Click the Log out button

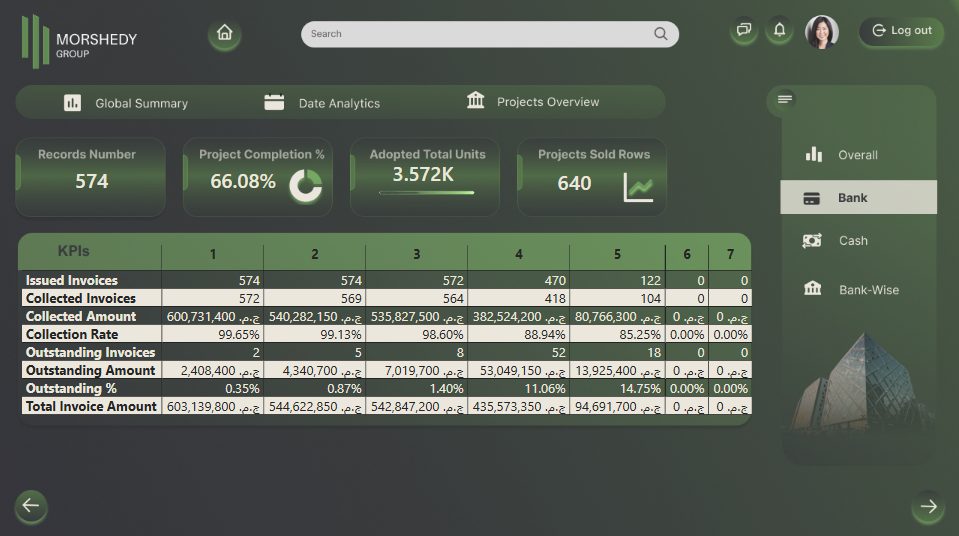tap(902, 31)
